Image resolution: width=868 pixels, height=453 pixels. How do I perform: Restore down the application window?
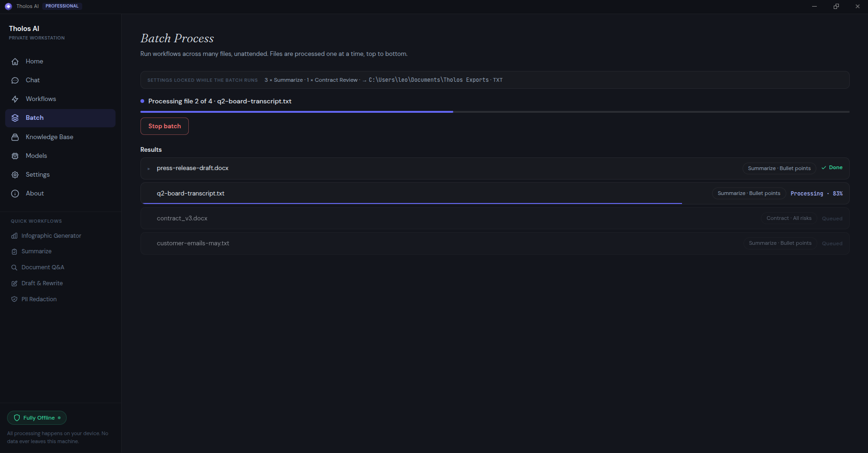point(836,7)
